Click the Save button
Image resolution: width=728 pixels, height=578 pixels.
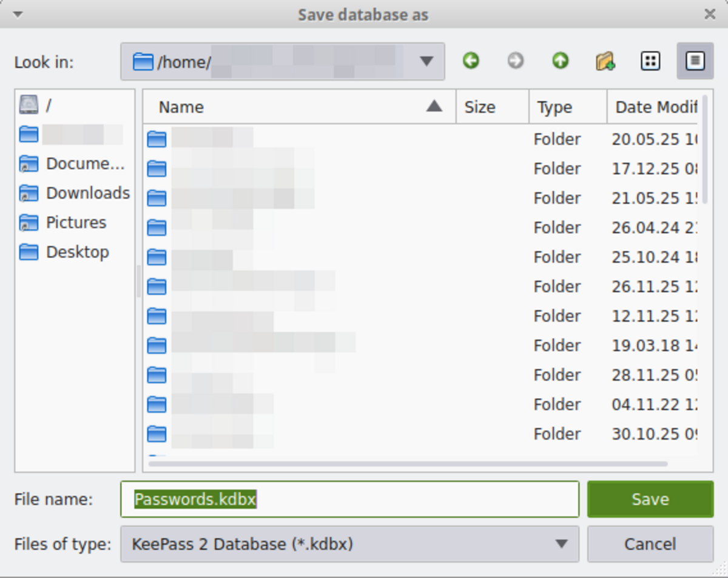coord(650,500)
